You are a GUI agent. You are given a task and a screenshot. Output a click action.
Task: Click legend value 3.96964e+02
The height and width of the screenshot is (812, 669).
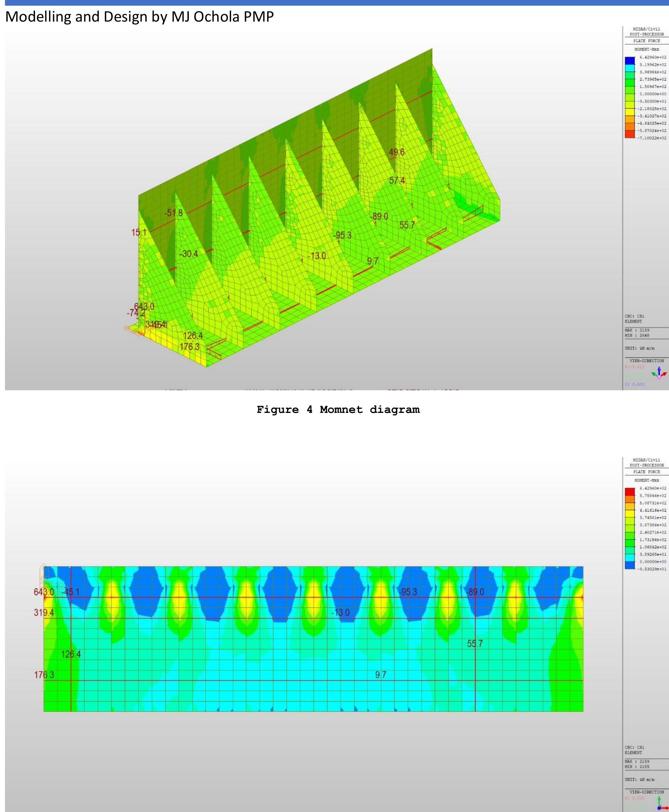click(653, 72)
